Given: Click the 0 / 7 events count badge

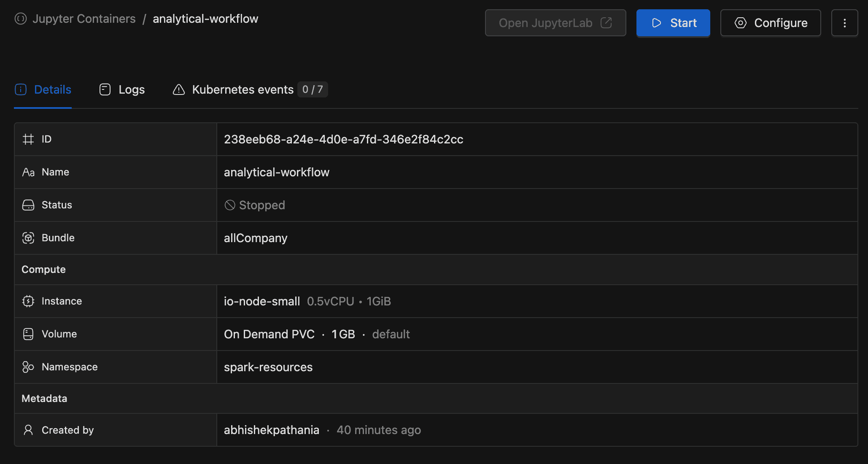Looking at the screenshot, I should (x=313, y=89).
